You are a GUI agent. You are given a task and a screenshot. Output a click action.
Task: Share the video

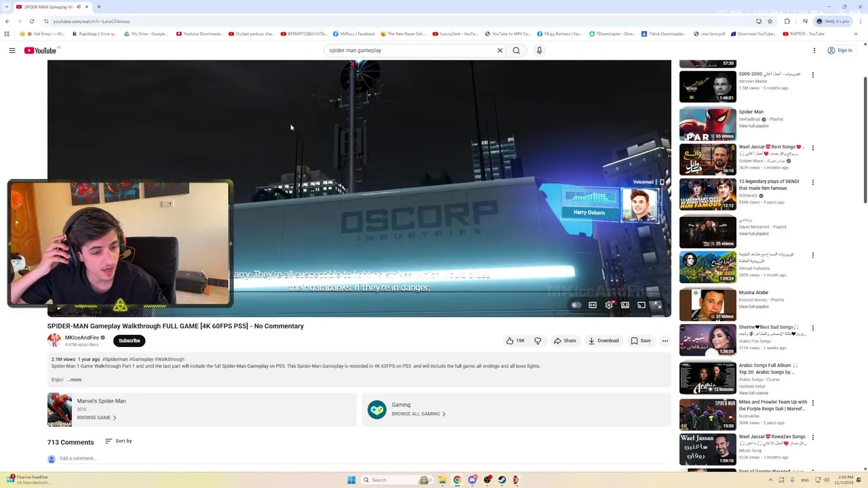(565, 341)
